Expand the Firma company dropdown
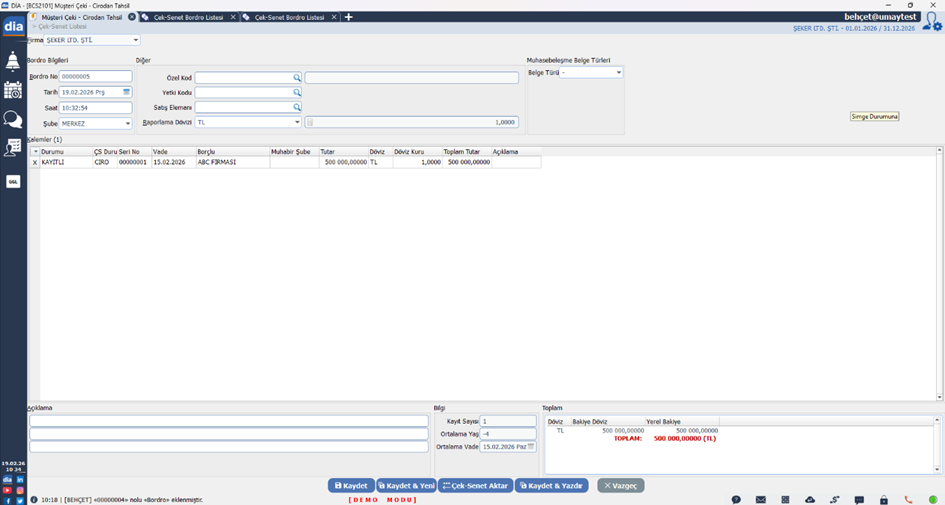This screenshot has width=945, height=505. (x=136, y=40)
